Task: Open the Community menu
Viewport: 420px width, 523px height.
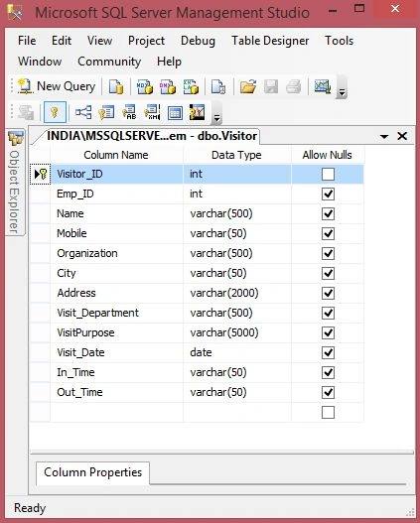Action: coord(109,62)
